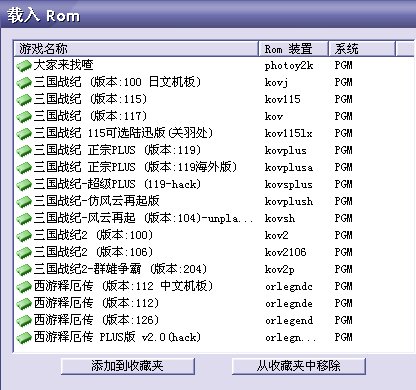416x390 pixels.
Task: Click the chip icon for 三国战纪2-群雄争霸
Action: [24, 270]
